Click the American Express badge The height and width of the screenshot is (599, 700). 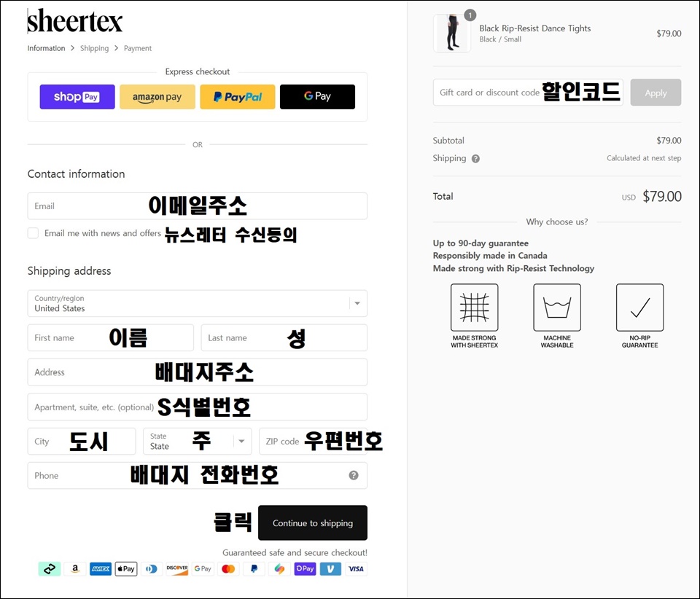(101, 568)
